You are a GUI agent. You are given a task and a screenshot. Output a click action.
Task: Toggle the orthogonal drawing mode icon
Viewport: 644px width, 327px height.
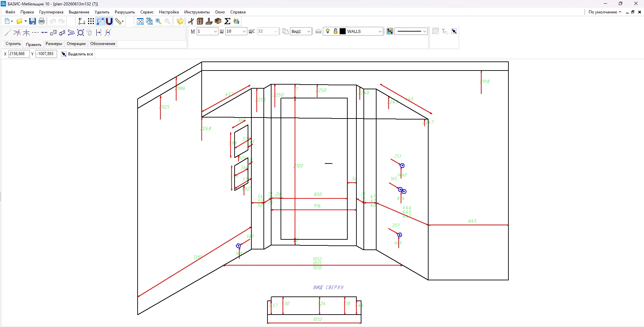click(x=100, y=21)
